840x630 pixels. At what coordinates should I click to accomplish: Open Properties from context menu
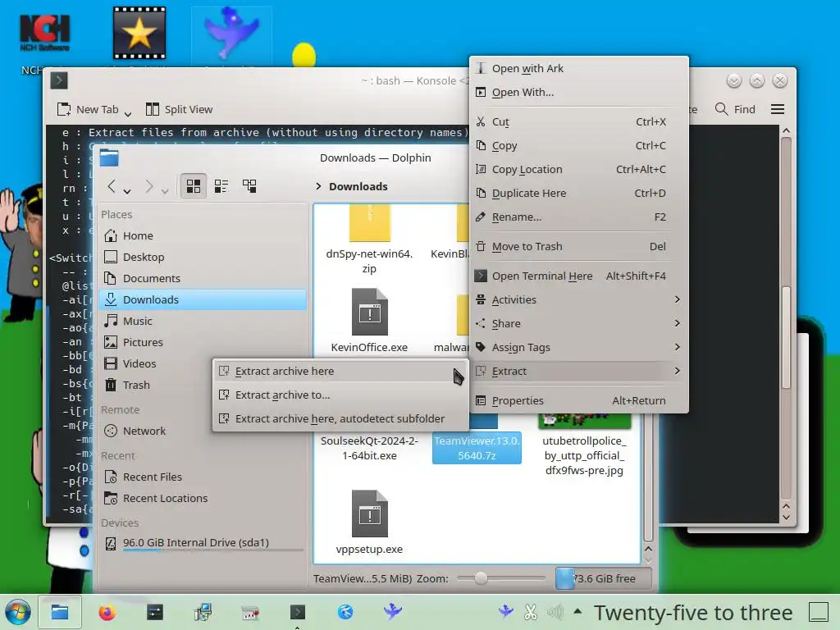pos(579,400)
